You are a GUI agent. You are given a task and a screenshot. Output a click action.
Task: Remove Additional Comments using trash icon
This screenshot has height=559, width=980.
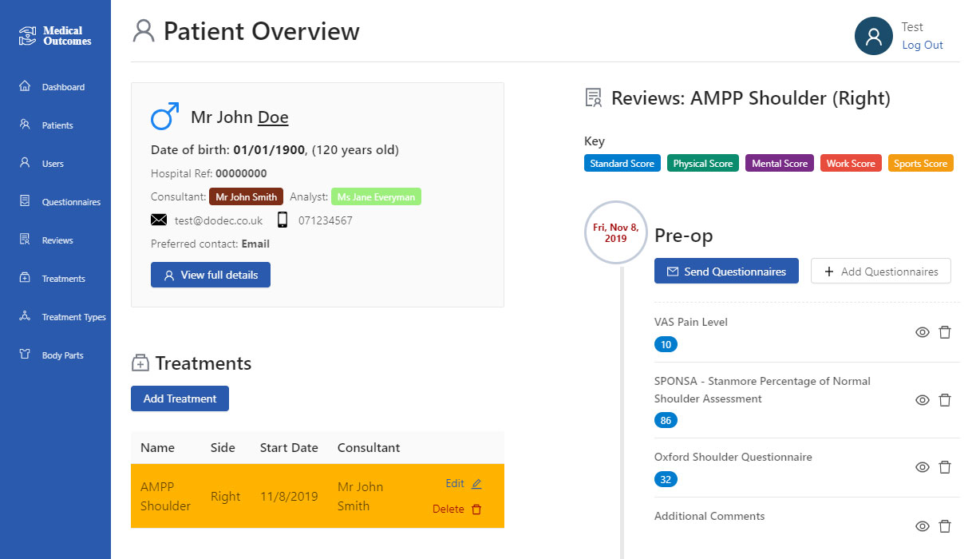(945, 526)
